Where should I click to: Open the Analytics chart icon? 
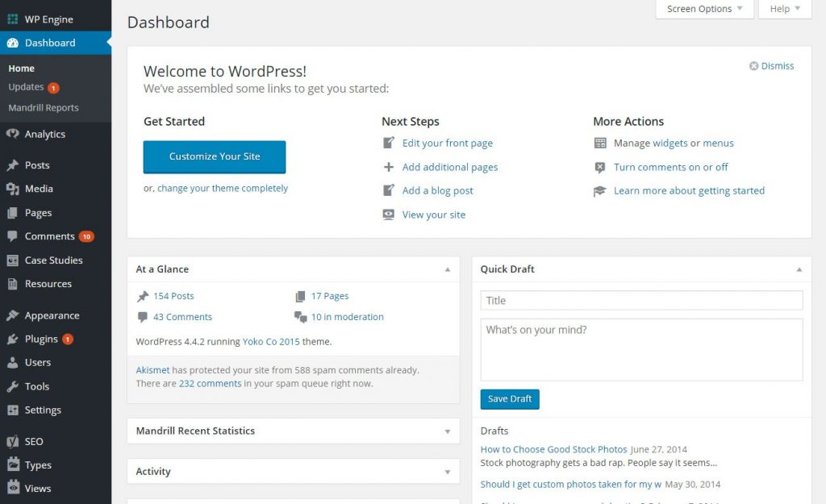(12, 134)
